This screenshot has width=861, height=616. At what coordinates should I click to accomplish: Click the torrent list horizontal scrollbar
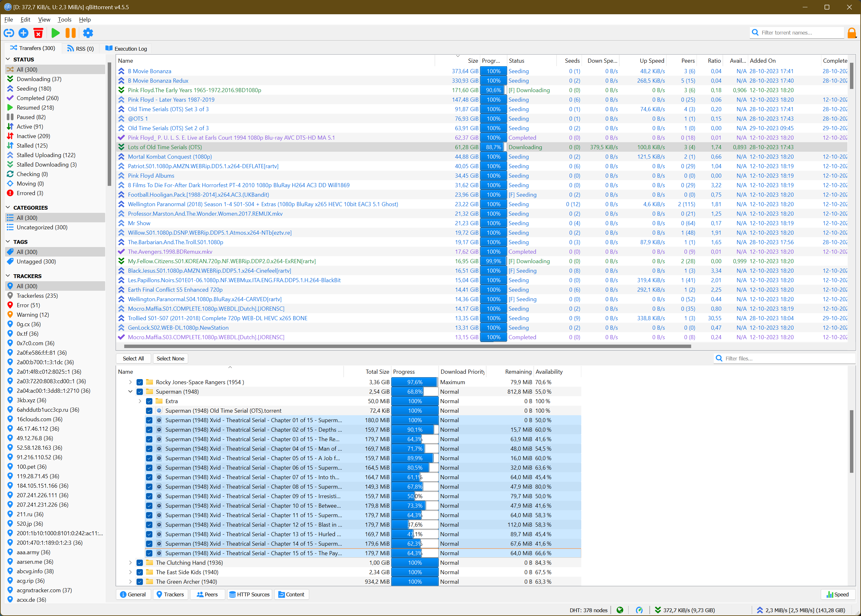tap(407, 346)
